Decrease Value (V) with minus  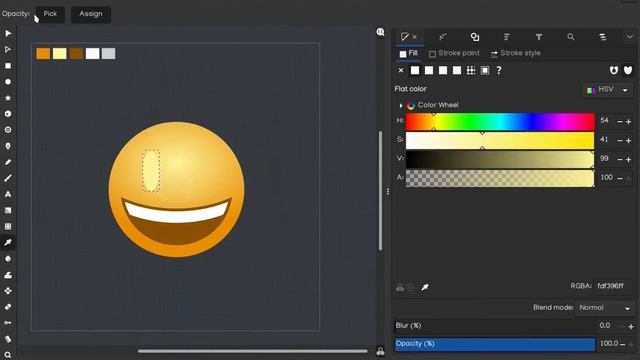620,159
